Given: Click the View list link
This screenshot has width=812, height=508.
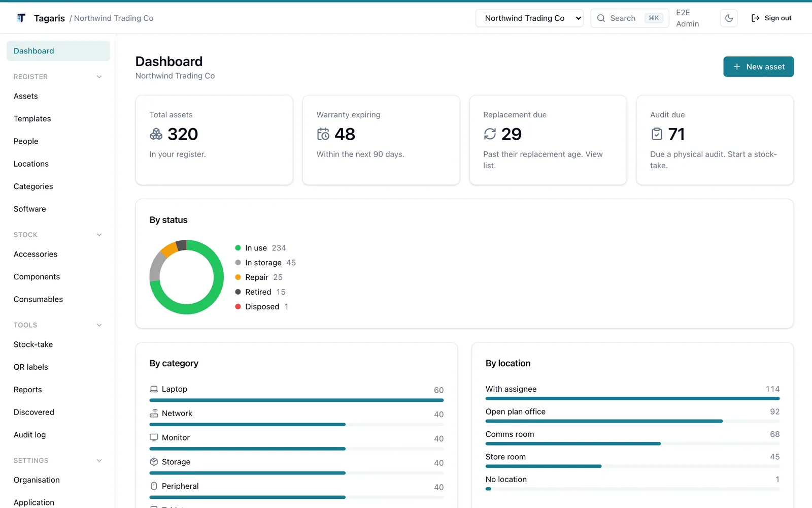Looking at the screenshot, I should tap(543, 160).
